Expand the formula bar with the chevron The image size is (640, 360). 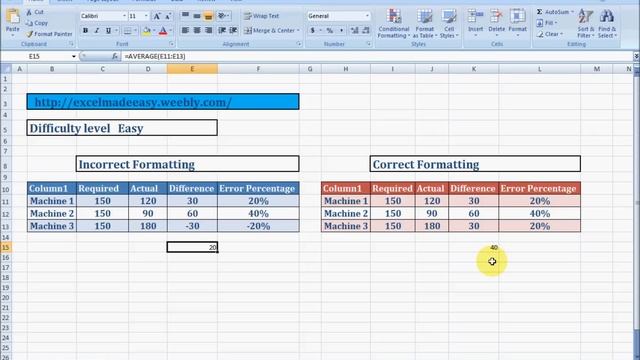(636, 56)
